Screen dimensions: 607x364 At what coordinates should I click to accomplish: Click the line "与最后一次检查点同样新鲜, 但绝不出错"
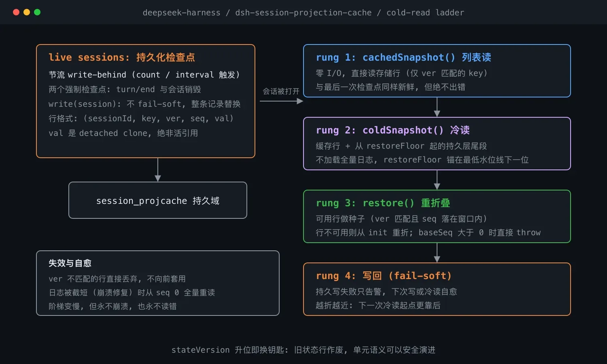[x=391, y=87]
